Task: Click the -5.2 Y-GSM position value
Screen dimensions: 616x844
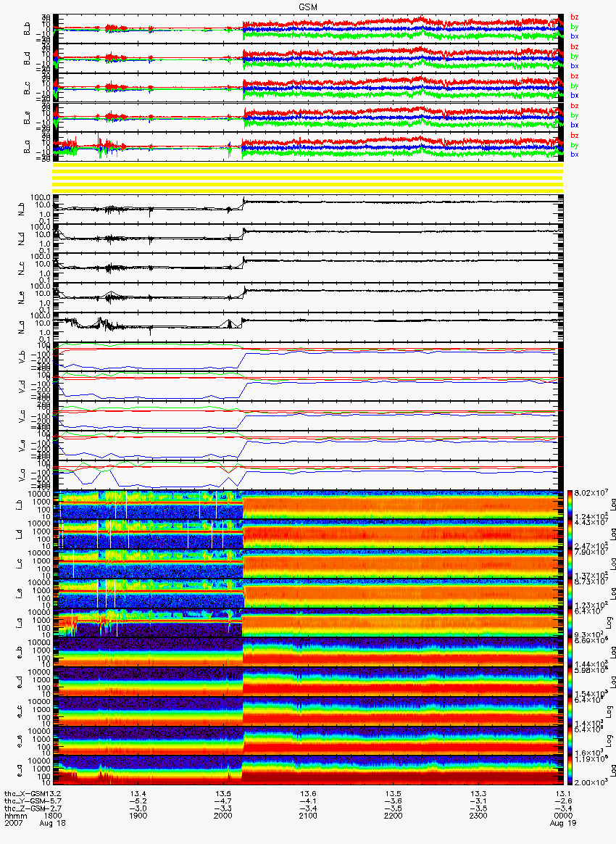Action: pyautogui.click(x=138, y=801)
